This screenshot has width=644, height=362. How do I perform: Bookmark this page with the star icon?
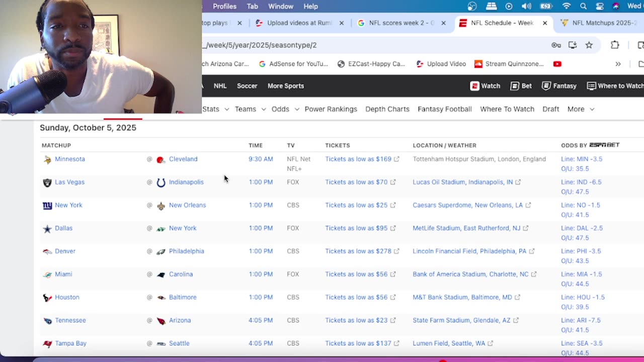tap(589, 45)
